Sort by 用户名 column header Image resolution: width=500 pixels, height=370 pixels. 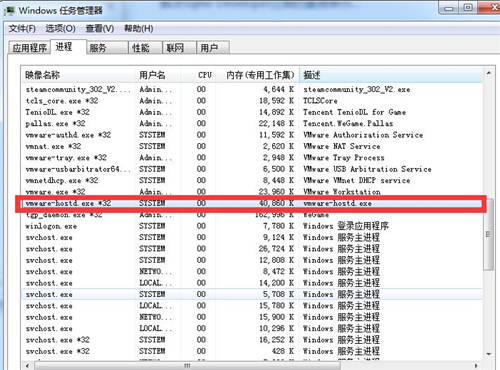pyautogui.click(x=158, y=75)
